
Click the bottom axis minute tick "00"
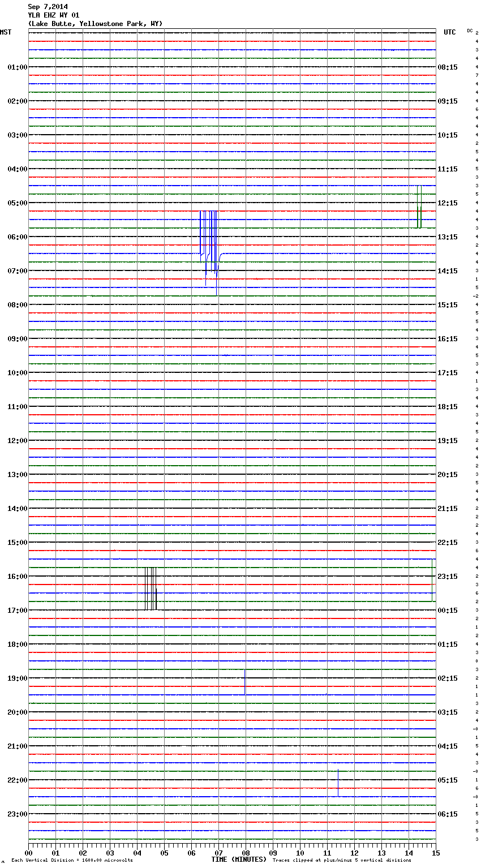click(x=29, y=853)
